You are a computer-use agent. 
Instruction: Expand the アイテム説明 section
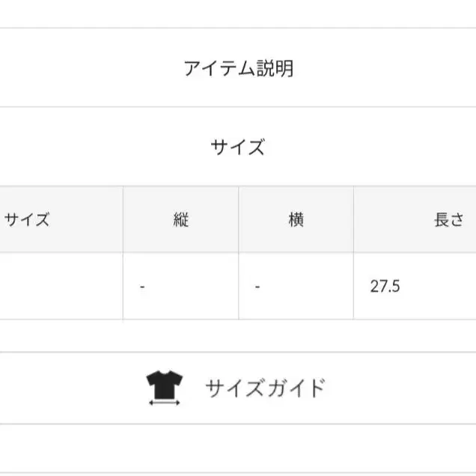(x=238, y=67)
